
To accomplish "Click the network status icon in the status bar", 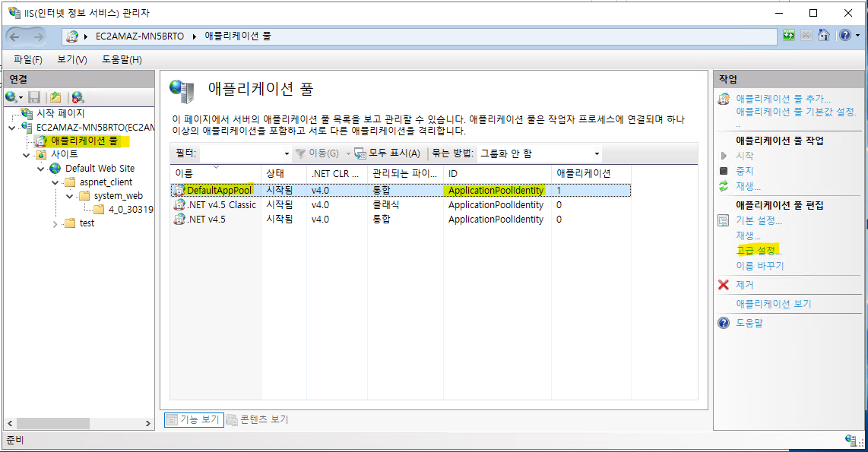I will coord(851,441).
